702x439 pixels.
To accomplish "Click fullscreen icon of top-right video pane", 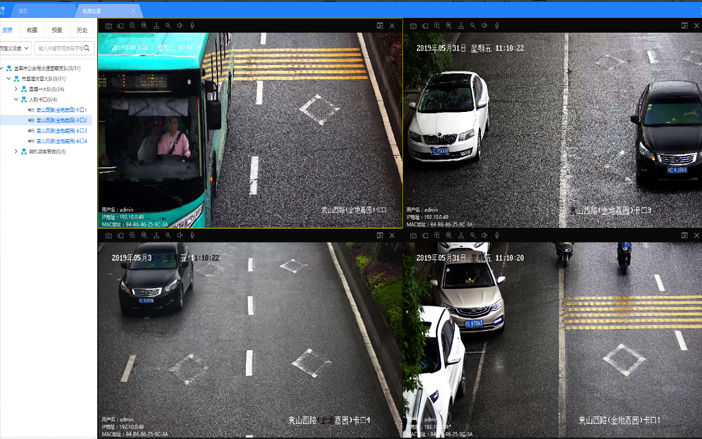I will 685,26.
